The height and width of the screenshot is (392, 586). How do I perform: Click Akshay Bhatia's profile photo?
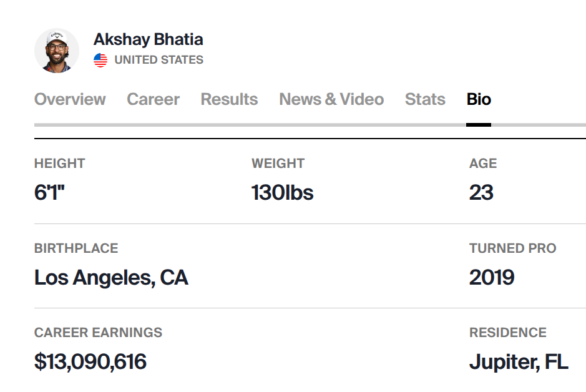pyautogui.click(x=57, y=51)
